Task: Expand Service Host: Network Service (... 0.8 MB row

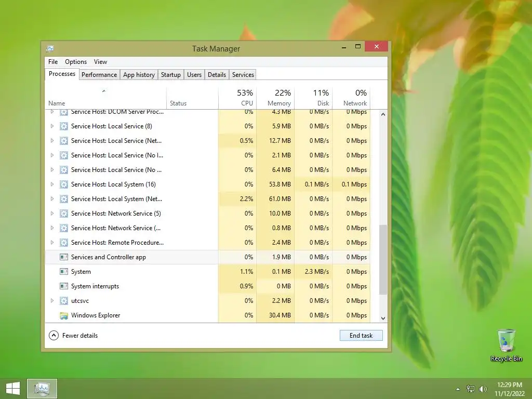Action: 52,228
